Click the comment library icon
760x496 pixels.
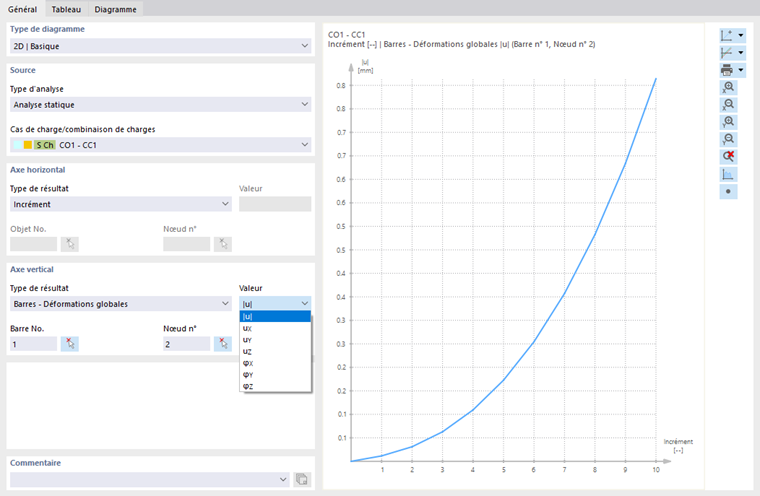tap(301, 479)
